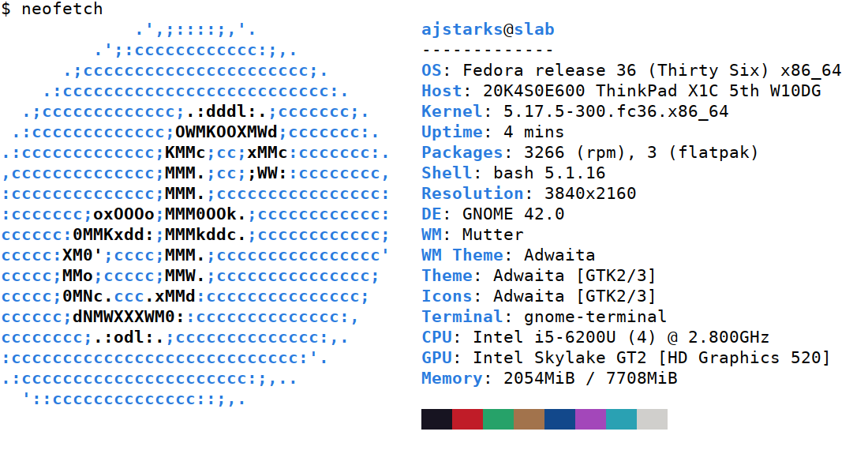
Task: Click the 'gnome-terminal' value
Action: 595,317
